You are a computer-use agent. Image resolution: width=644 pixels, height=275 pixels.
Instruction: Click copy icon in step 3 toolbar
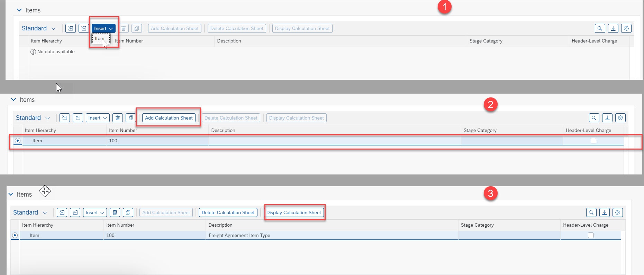pos(128,212)
